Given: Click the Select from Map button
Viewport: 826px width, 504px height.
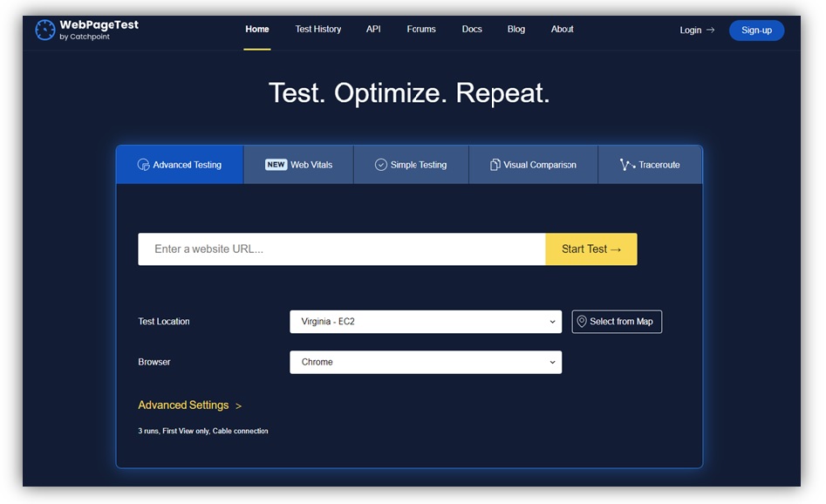Looking at the screenshot, I should [617, 321].
